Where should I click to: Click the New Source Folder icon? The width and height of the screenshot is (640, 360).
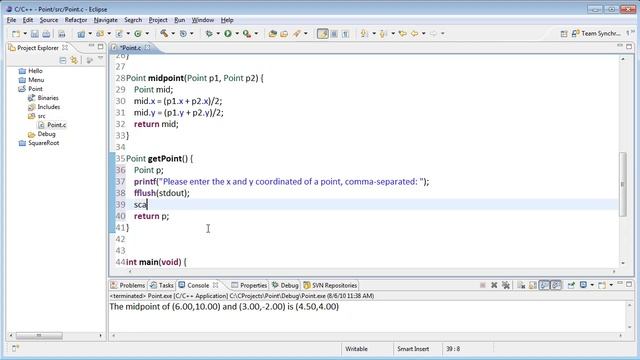click(x=100, y=34)
